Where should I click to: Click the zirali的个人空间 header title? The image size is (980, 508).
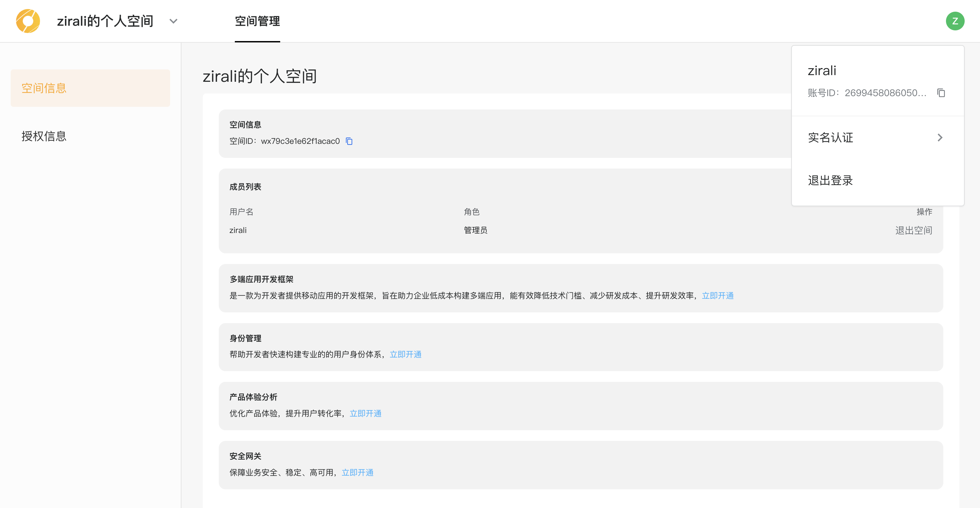pos(105,21)
